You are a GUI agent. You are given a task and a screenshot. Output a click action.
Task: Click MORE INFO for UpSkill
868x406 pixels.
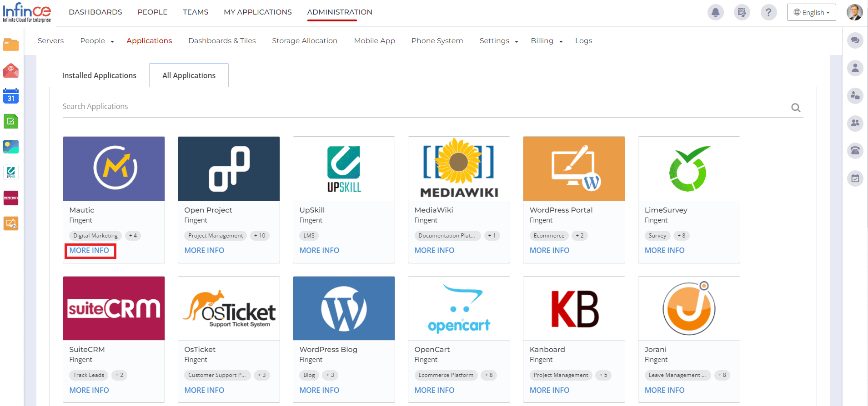click(x=319, y=250)
